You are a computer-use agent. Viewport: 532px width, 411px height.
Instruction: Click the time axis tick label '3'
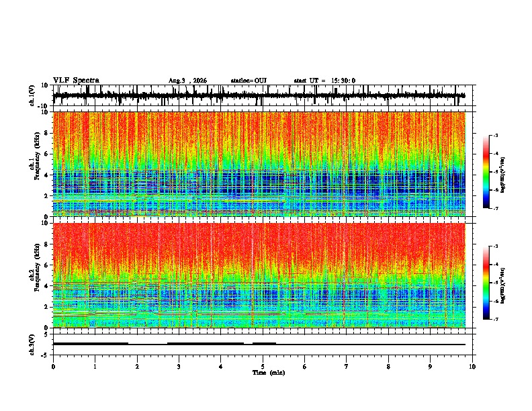pyautogui.click(x=179, y=367)
